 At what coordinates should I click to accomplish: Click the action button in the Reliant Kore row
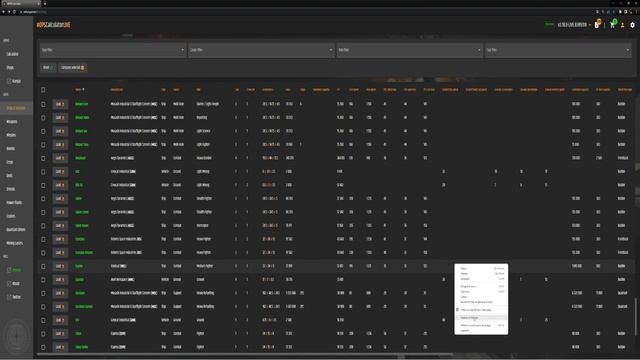click(x=60, y=104)
